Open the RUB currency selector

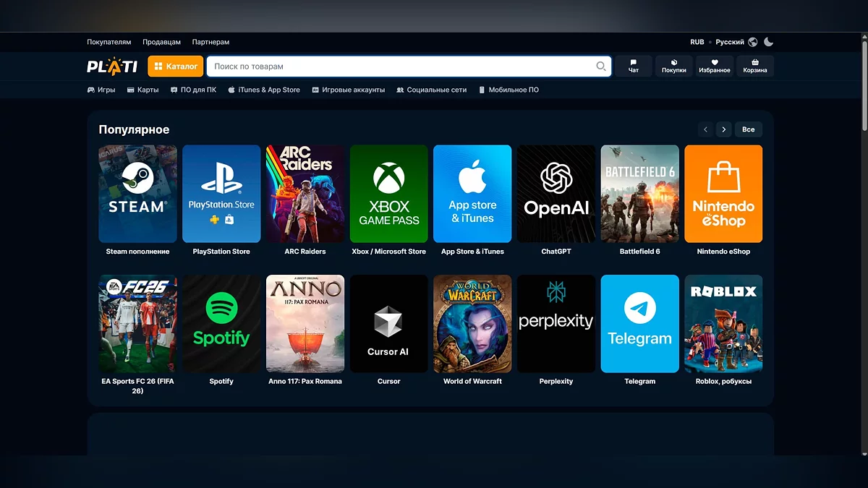tap(697, 42)
